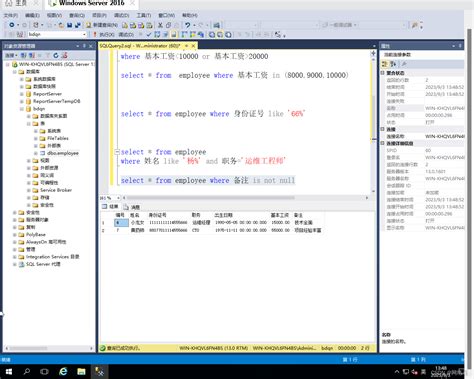The height and width of the screenshot is (379, 474).
Task: Toggle categorized view in Properties panel
Action: [384, 63]
